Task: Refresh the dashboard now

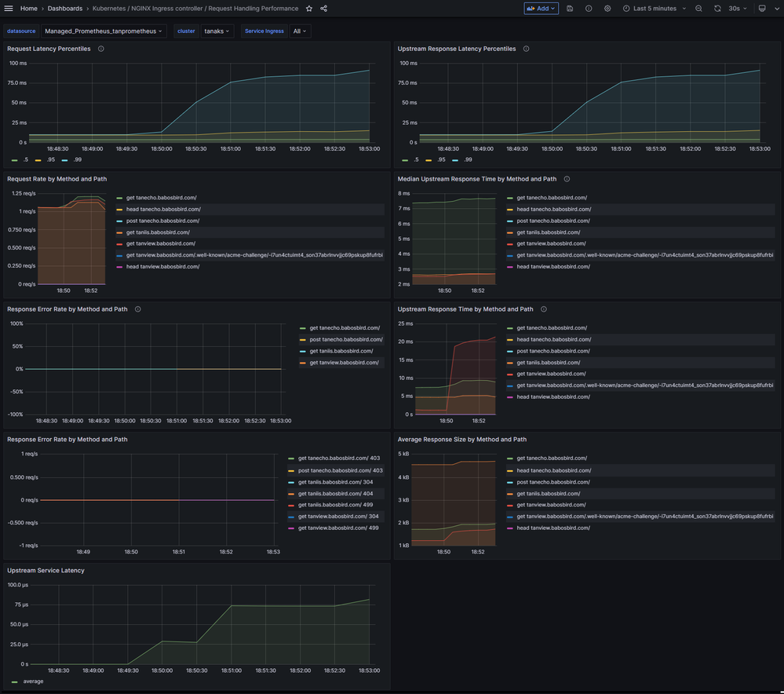Action: tap(717, 9)
